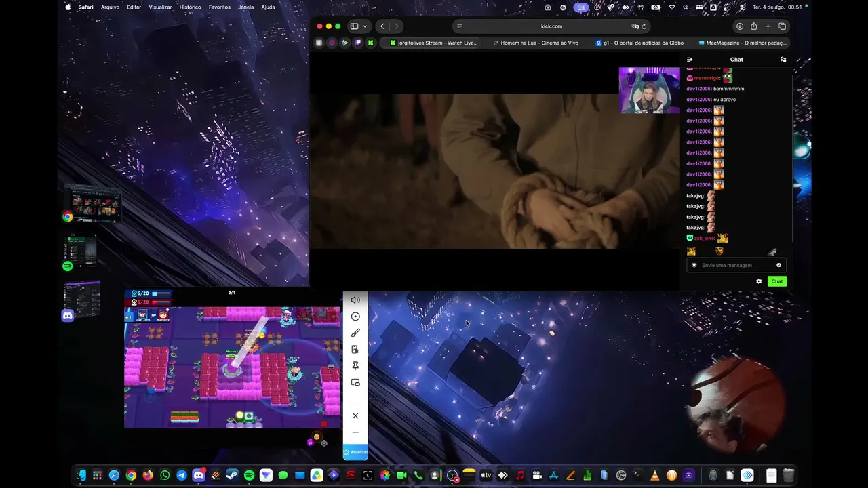The width and height of the screenshot is (868, 488).
Task: Start recording from mirroring toolbar
Action: pyautogui.click(x=355, y=317)
